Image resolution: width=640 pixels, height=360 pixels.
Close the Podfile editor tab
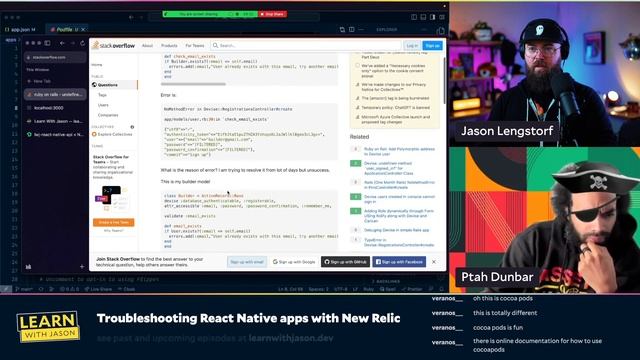[83, 29]
